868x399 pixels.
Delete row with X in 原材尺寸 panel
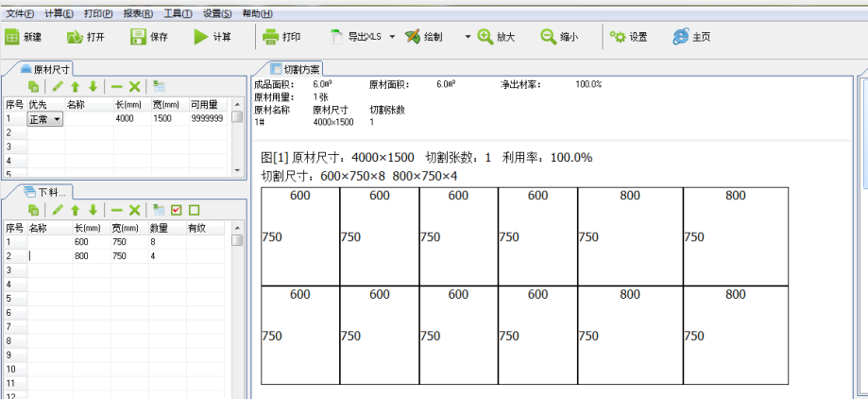click(x=134, y=86)
